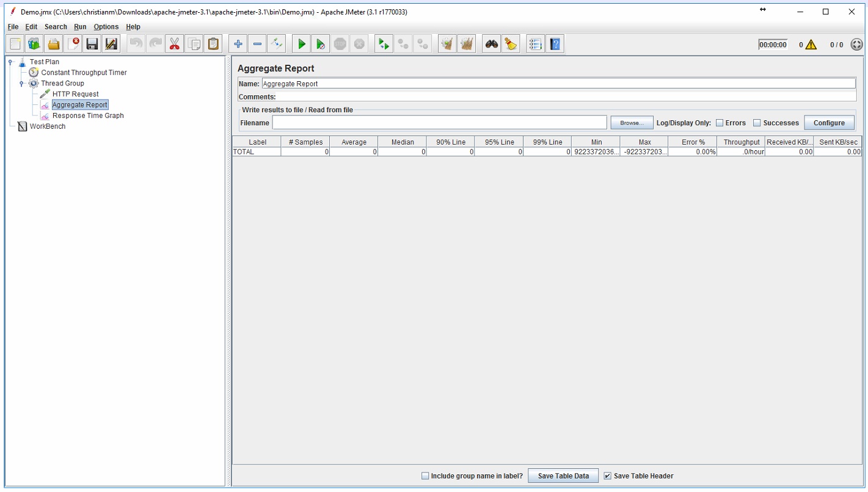The height and width of the screenshot is (492, 868).
Task: Click the Browse... button
Action: tap(632, 123)
